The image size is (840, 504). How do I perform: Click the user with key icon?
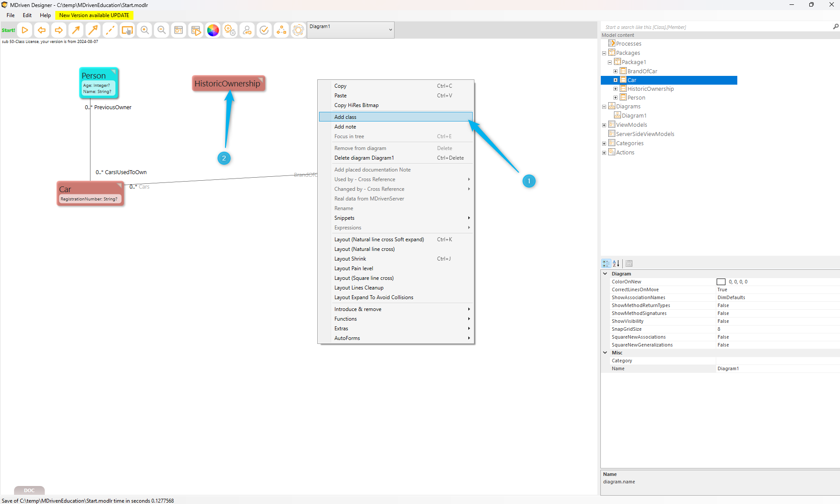(247, 30)
